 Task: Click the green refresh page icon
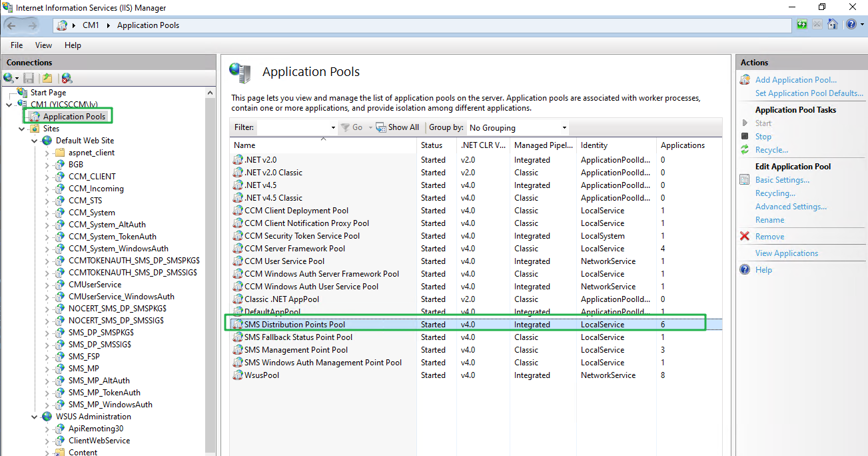pos(802,25)
